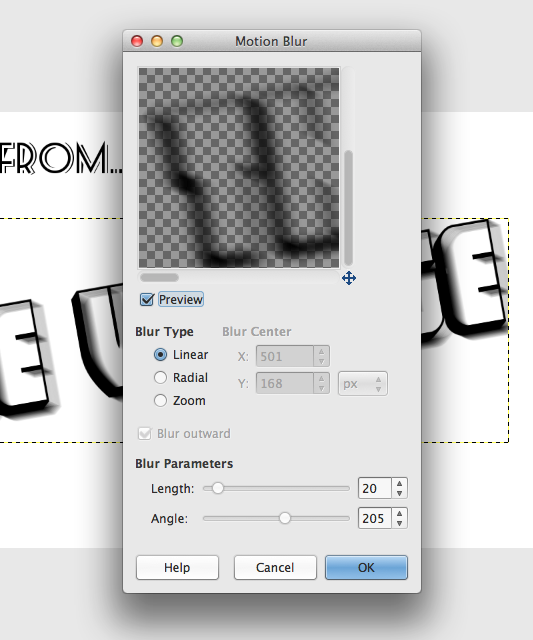
Task: Click the Help button
Action: [177, 567]
